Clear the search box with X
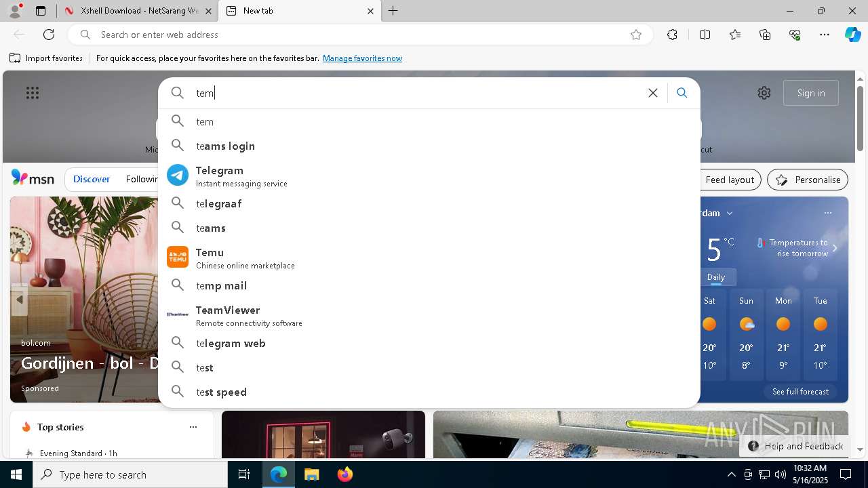The height and width of the screenshot is (488, 868). click(x=653, y=93)
